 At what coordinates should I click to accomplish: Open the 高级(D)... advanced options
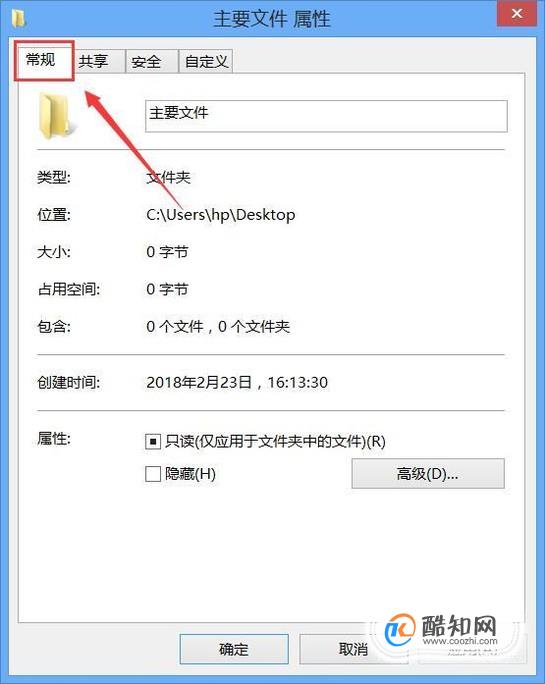pyautogui.click(x=428, y=473)
